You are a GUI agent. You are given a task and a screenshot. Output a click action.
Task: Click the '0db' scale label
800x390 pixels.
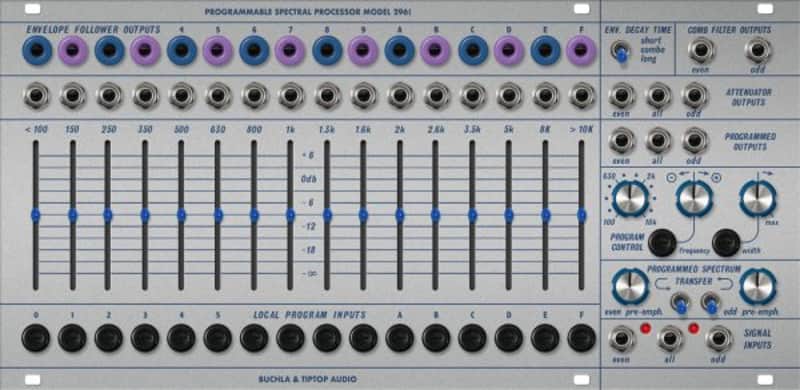[x=309, y=179]
